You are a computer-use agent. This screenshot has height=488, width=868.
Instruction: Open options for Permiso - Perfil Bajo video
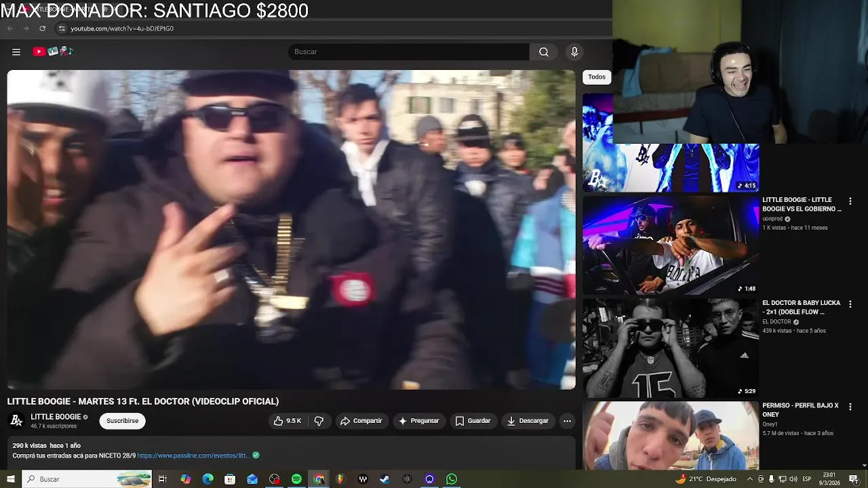click(x=850, y=407)
